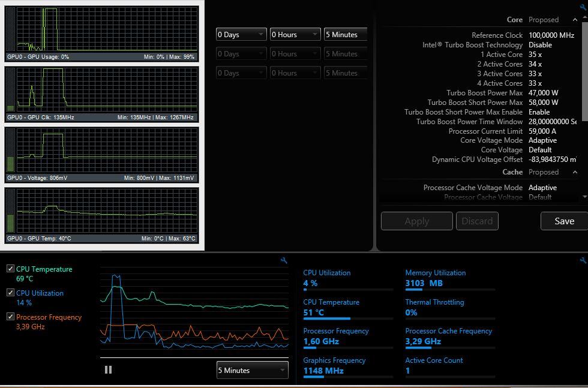Screen dimensions: 588x388
Task: Select Turbo Boost Power Time Window value
Action: click(553, 122)
